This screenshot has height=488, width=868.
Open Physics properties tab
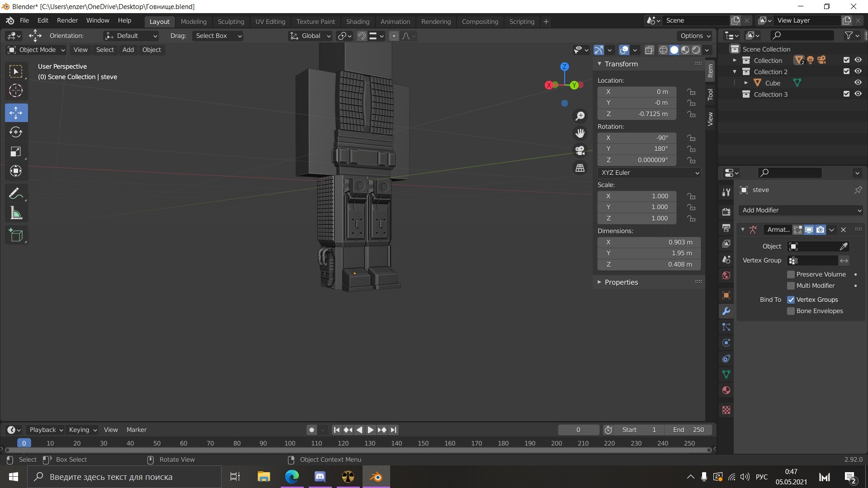726,343
